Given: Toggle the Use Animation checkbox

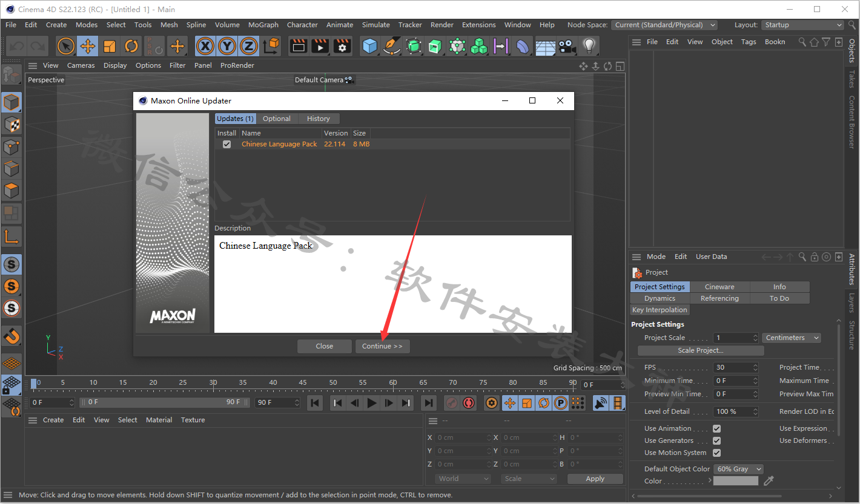Looking at the screenshot, I should click(716, 428).
